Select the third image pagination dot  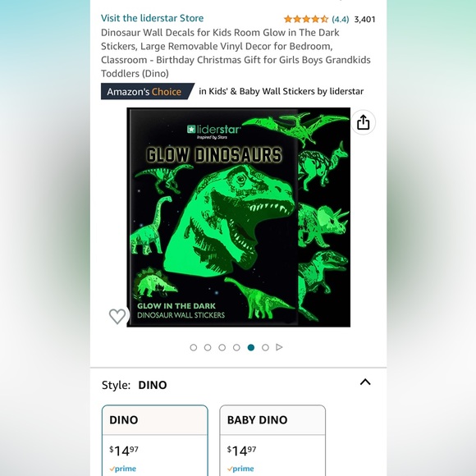[x=222, y=347]
